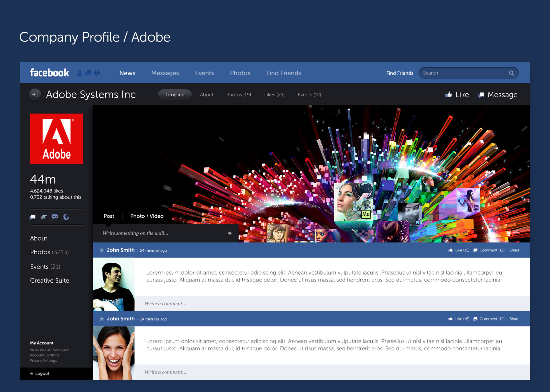
Task: Click the sidebar three-dot chat bubble icon
Action: (x=55, y=217)
